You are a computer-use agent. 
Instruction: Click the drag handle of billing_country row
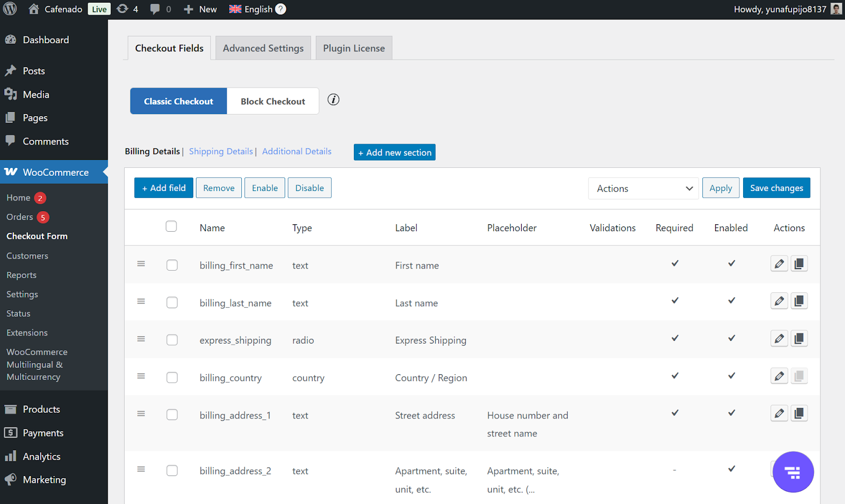click(141, 376)
